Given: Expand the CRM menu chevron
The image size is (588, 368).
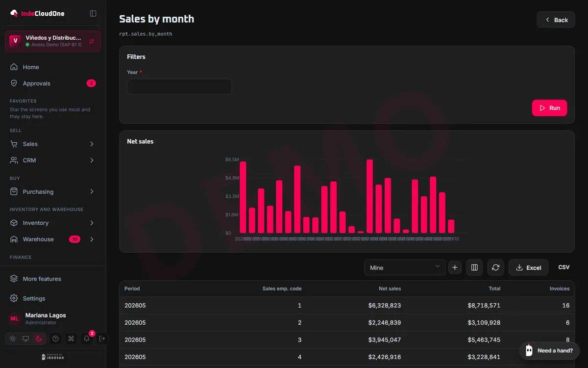Looking at the screenshot, I should pos(92,160).
